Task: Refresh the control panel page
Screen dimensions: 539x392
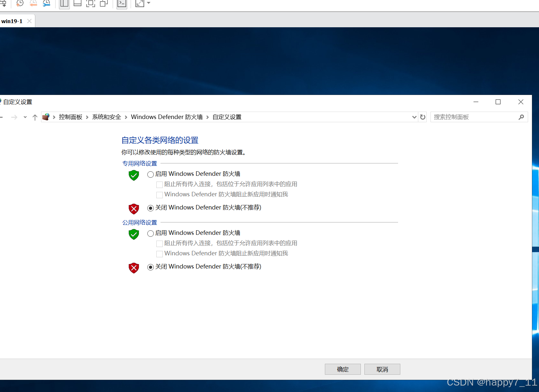Action: click(423, 117)
